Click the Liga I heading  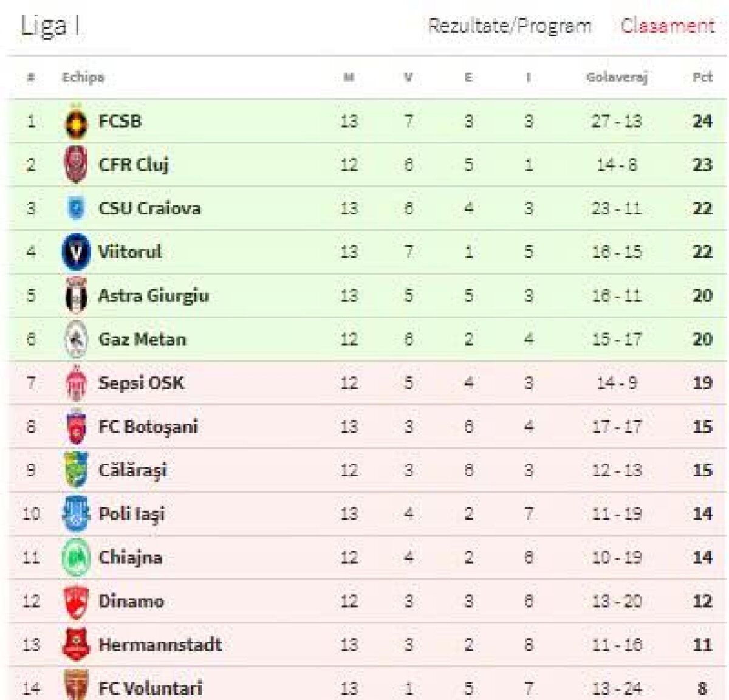(50, 26)
